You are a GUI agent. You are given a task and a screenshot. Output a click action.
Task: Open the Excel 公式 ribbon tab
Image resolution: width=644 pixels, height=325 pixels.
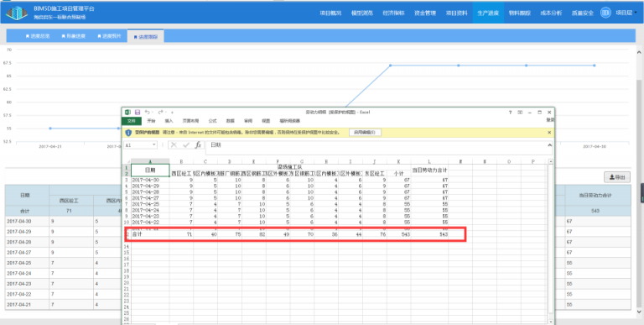click(x=212, y=121)
